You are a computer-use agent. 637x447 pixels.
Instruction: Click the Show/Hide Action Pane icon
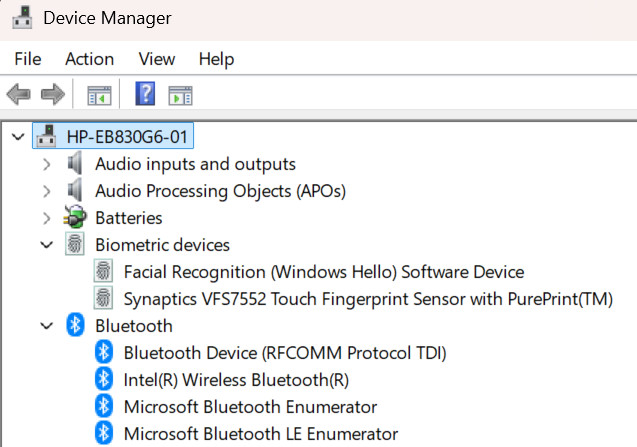(180, 95)
